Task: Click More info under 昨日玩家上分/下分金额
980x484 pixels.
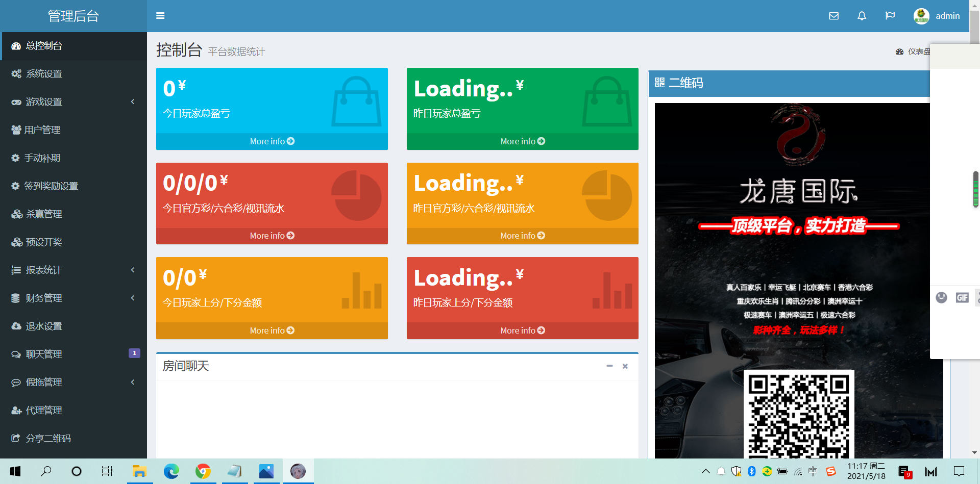Action: click(522, 330)
